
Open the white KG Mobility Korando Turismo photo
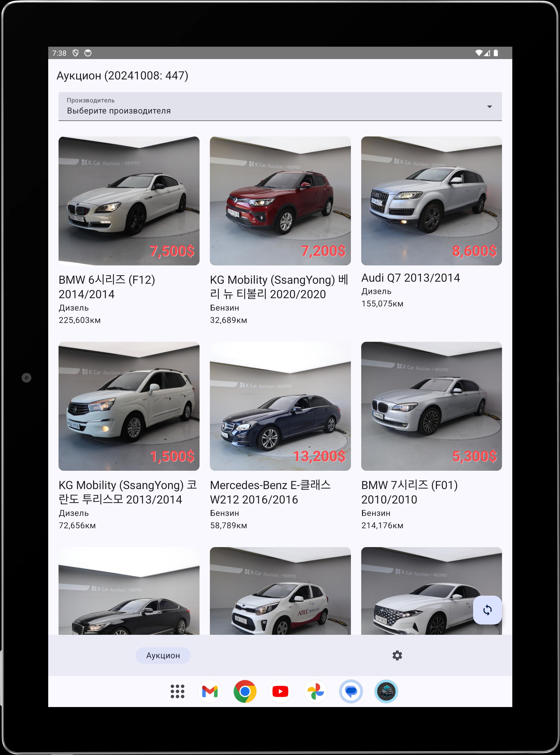pyautogui.click(x=129, y=406)
